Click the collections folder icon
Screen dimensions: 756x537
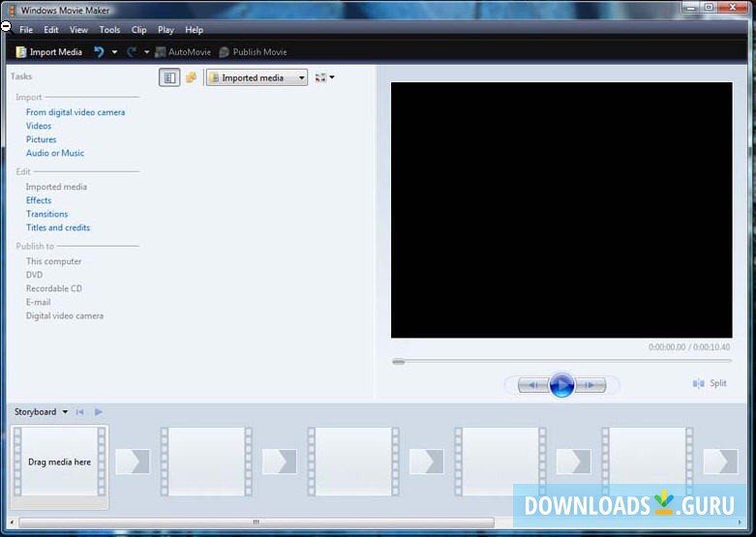click(191, 77)
